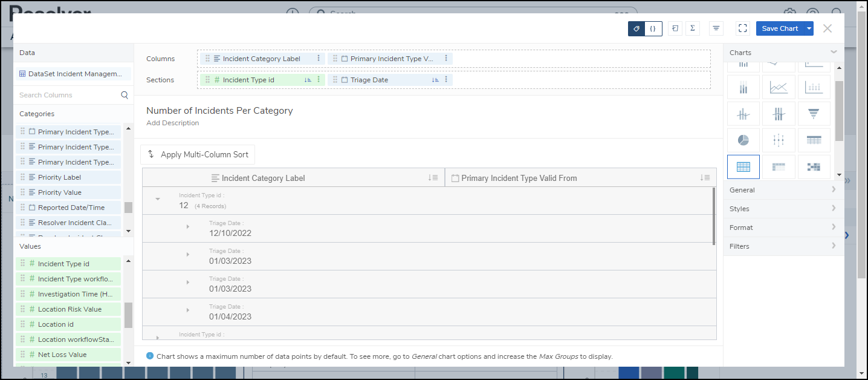Select Incident Type workflo... value
Viewport: 868px width, 380px height.
[x=68, y=279]
